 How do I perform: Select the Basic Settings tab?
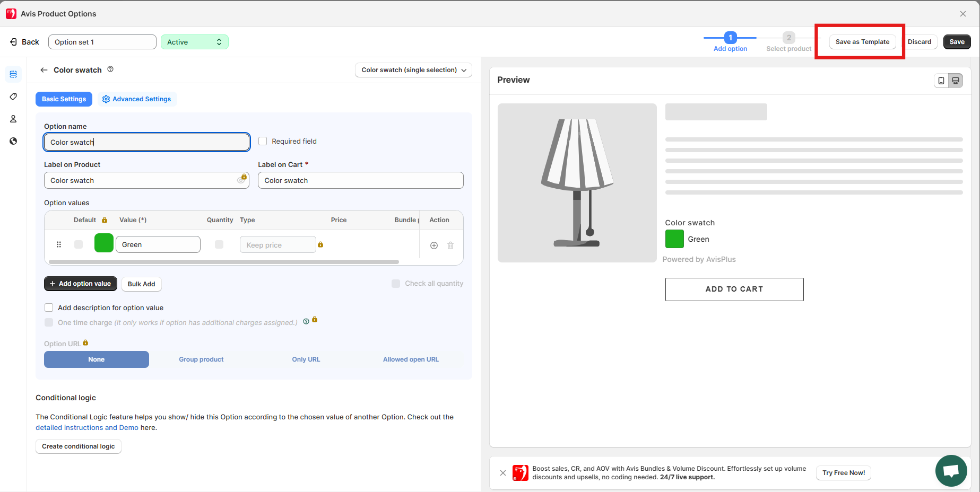coord(64,99)
